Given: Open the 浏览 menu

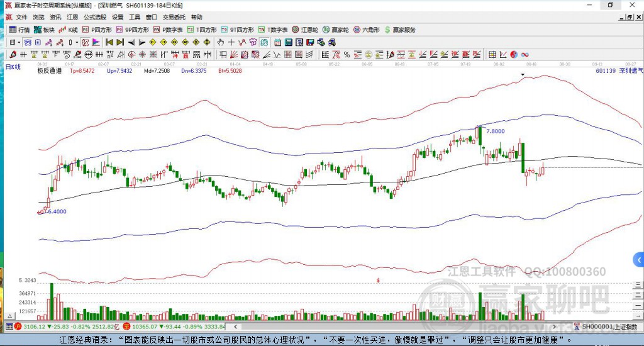Looking at the screenshot, I should tap(38, 17).
